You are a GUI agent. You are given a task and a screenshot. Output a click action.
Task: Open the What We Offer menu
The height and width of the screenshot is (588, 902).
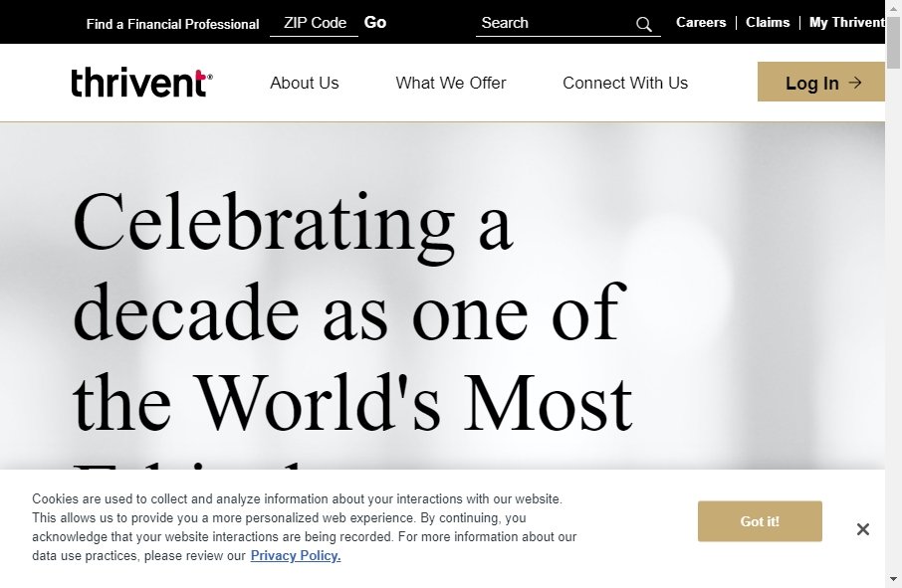click(x=450, y=83)
